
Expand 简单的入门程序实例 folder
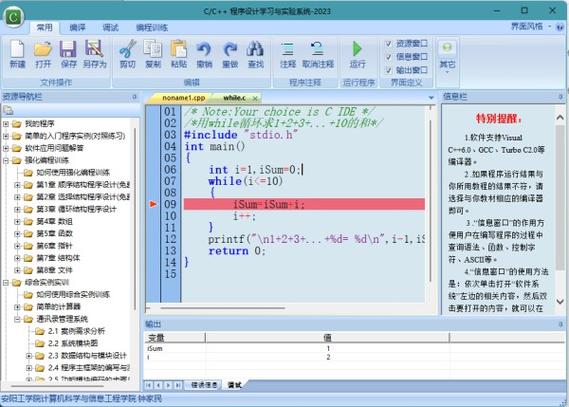pos(6,136)
